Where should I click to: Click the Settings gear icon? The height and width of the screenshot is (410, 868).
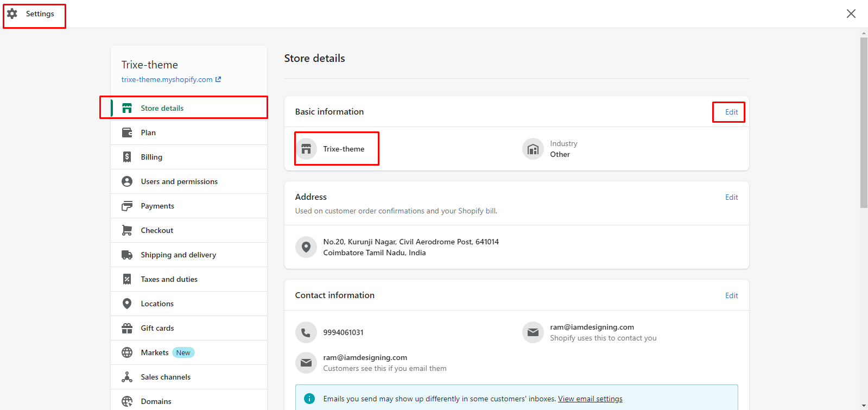pyautogui.click(x=12, y=14)
